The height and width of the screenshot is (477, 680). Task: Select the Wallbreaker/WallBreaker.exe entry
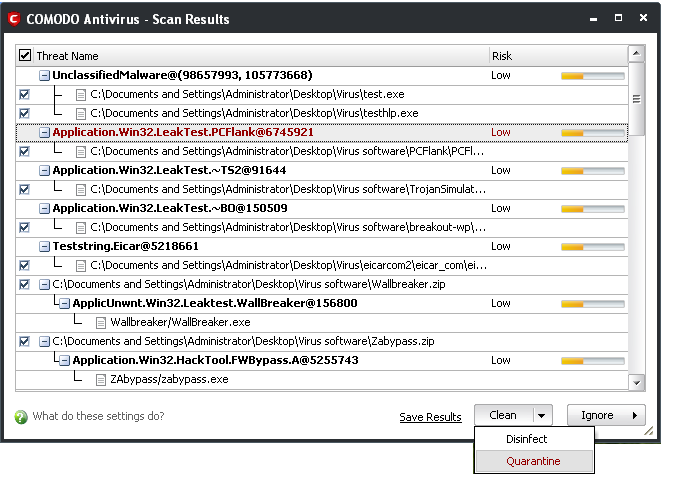coord(180,322)
